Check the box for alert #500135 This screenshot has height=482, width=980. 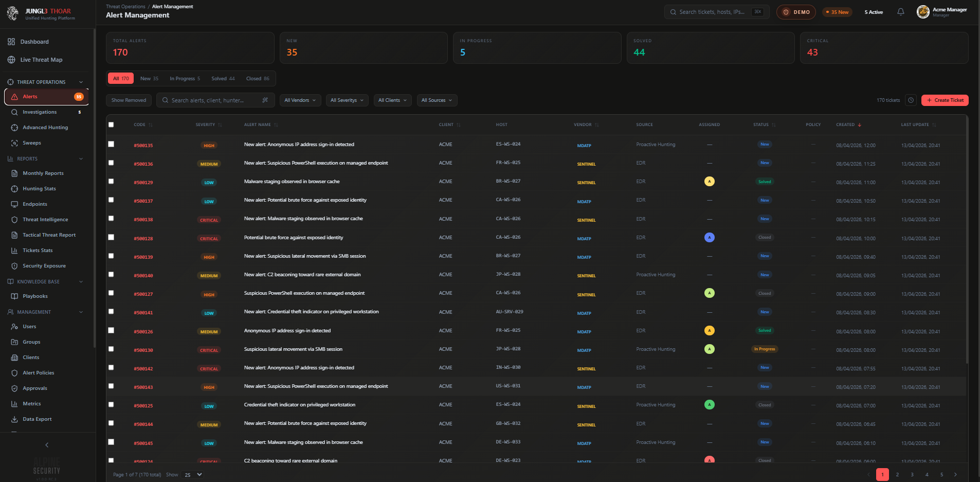coord(111,144)
